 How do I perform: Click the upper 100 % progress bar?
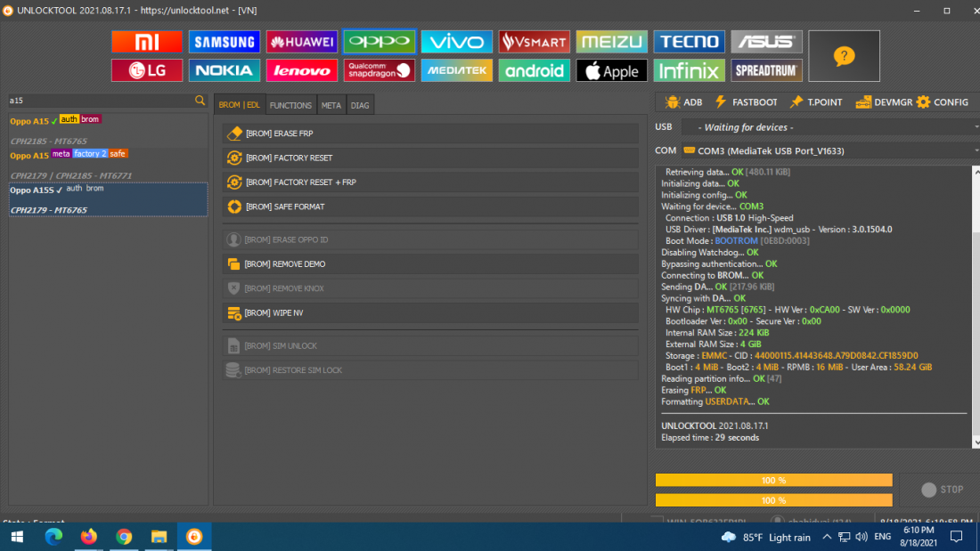773,480
